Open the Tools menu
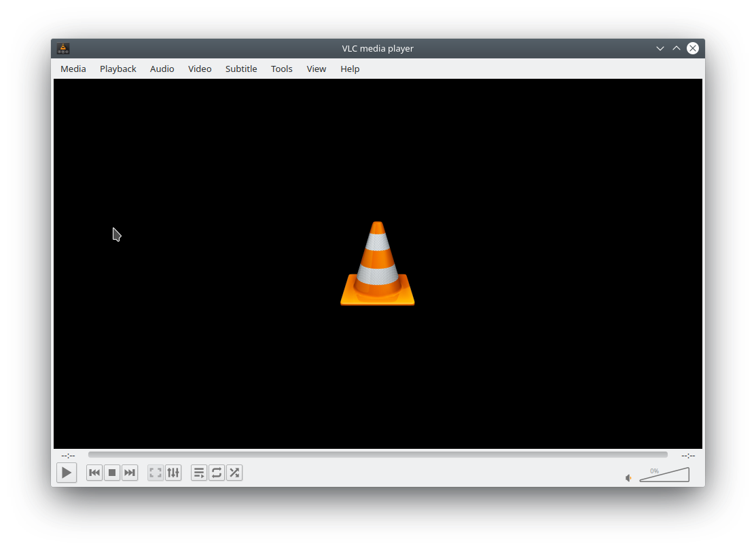The width and height of the screenshot is (756, 550). click(x=282, y=69)
